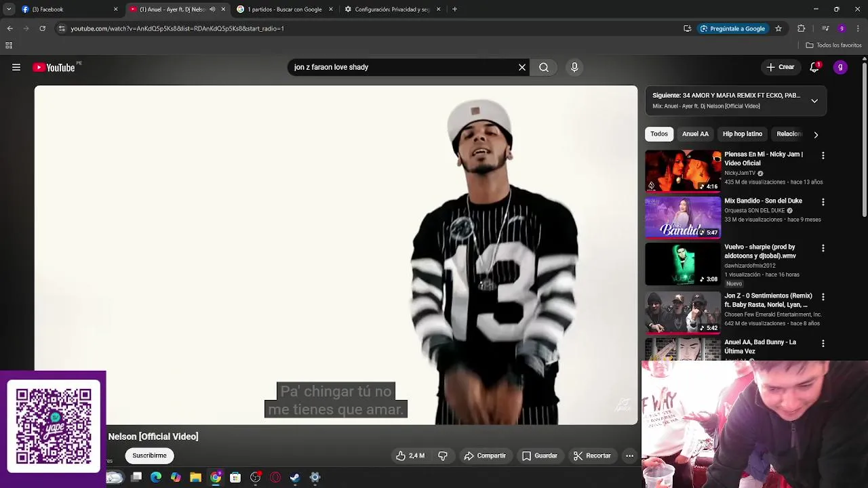Open YouTube notifications bell

(x=814, y=67)
